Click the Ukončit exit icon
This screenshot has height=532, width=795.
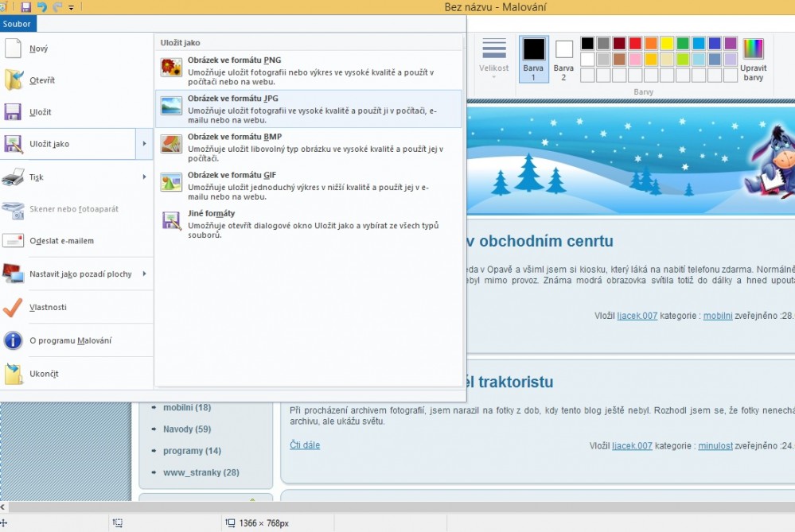coord(14,374)
